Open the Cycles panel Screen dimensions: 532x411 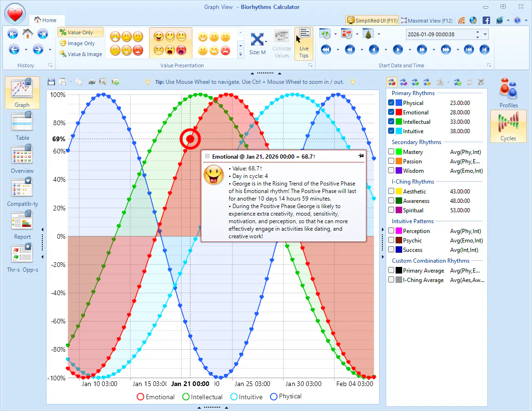(508, 126)
